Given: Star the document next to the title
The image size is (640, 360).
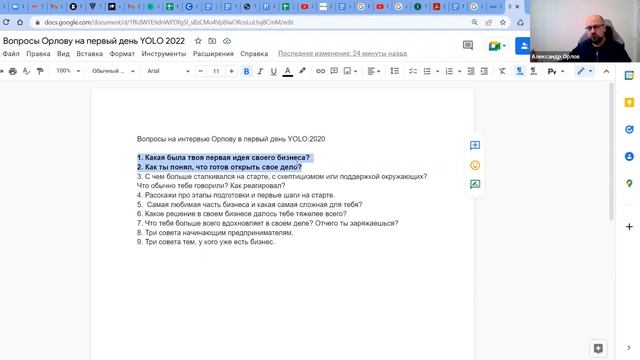Looking at the screenshot, I should (x=198, y=41).
